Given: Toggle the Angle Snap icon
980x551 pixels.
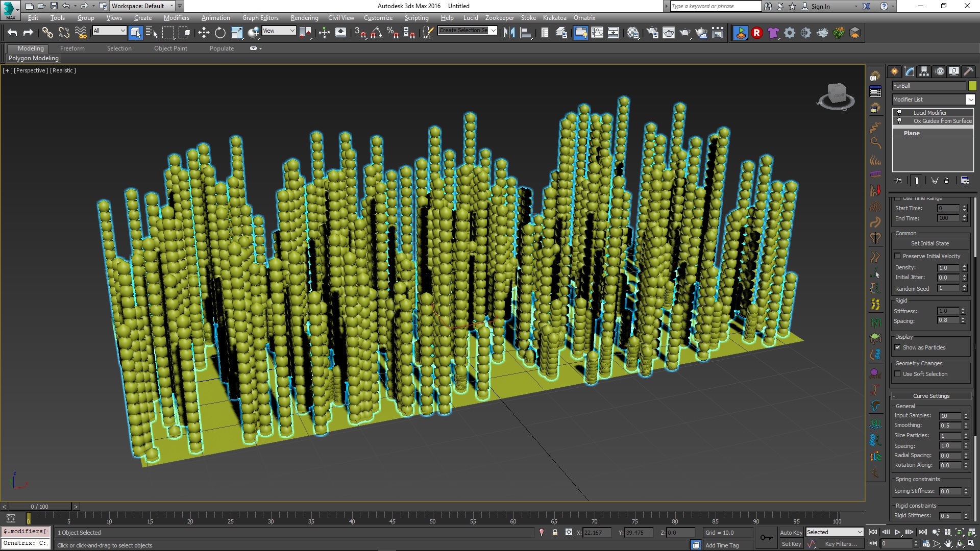Looking at the screenshot, I should pyautogui.click(x=376, y=33).
